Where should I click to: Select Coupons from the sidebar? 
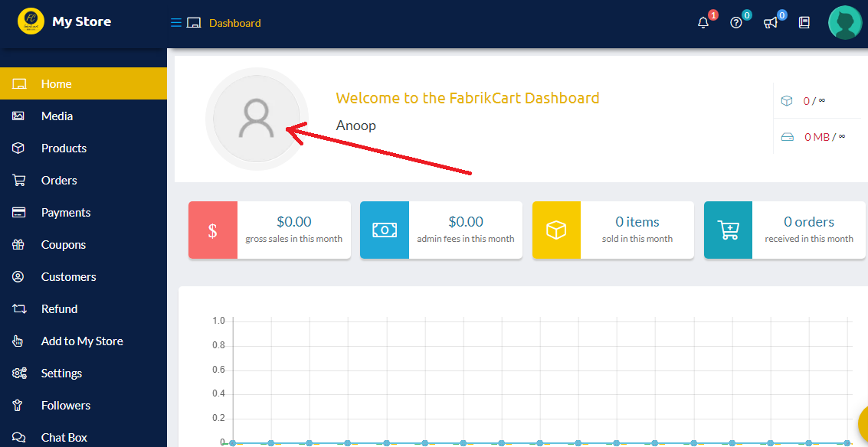click(x=84, y=244)
